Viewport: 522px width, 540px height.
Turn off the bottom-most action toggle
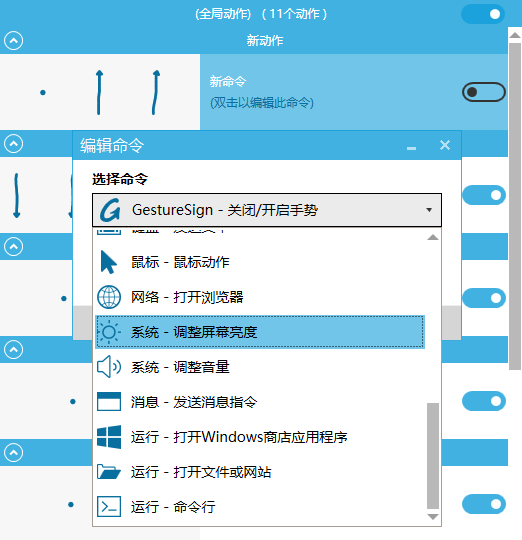[x=483, y=504]
